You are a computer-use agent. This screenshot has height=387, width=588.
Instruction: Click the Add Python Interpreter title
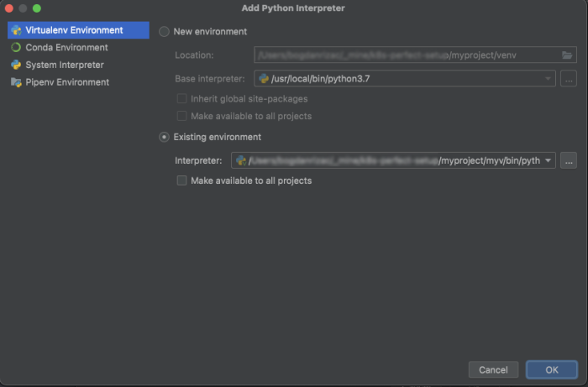click(x=293, y=8)
